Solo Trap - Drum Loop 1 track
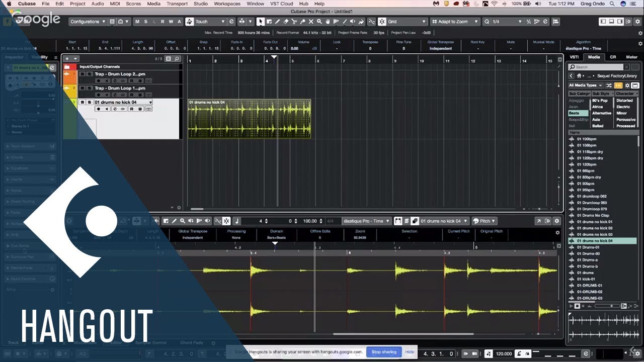This screenshot has height=362, width=644. 89,88
